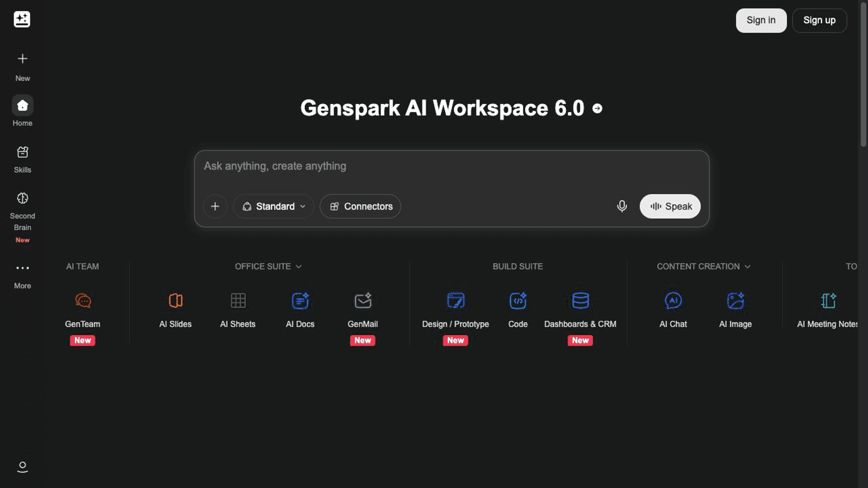
Task: Expand the Office Suite category
Action: [269, 266]
